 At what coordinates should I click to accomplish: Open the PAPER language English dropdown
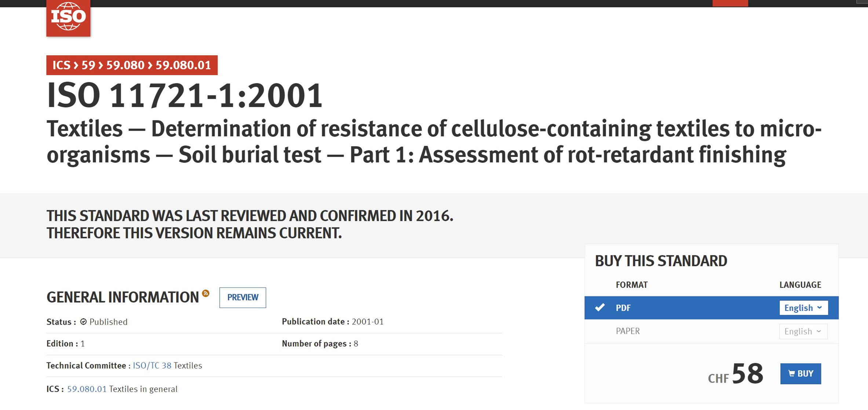pyautogui.click(x=803, y=332)
